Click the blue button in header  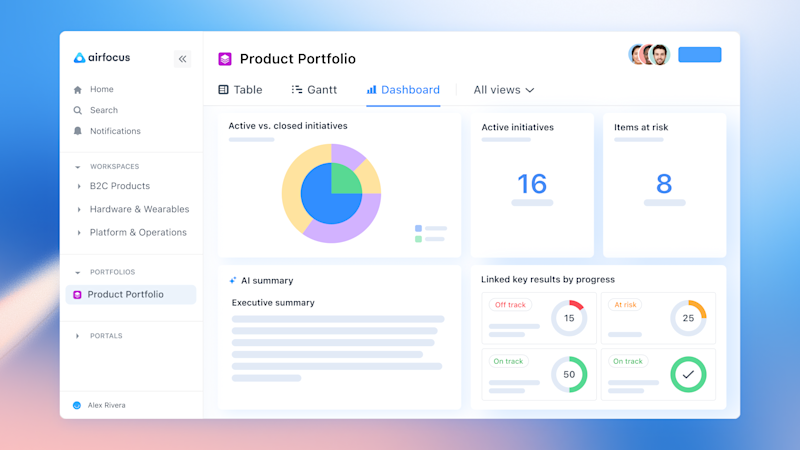pos(699,55)
